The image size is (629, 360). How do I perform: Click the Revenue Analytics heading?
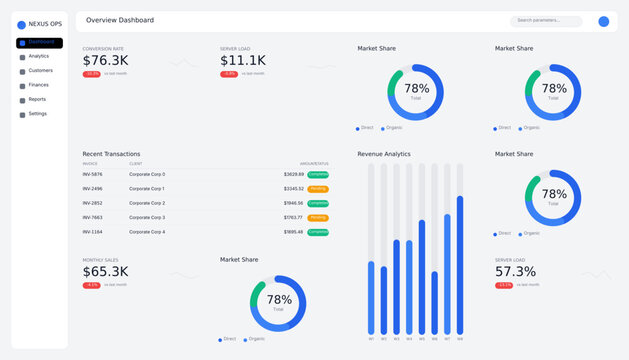tap(384, 154)
